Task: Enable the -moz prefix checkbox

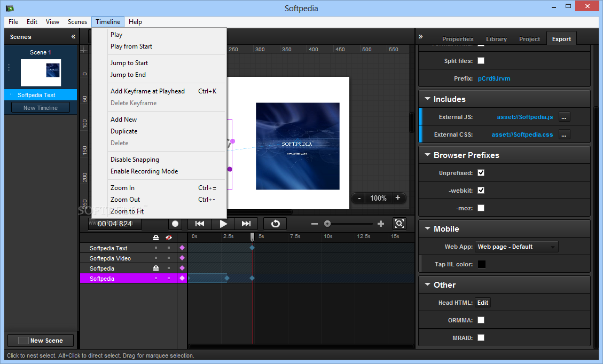Action: coord(481,208)
